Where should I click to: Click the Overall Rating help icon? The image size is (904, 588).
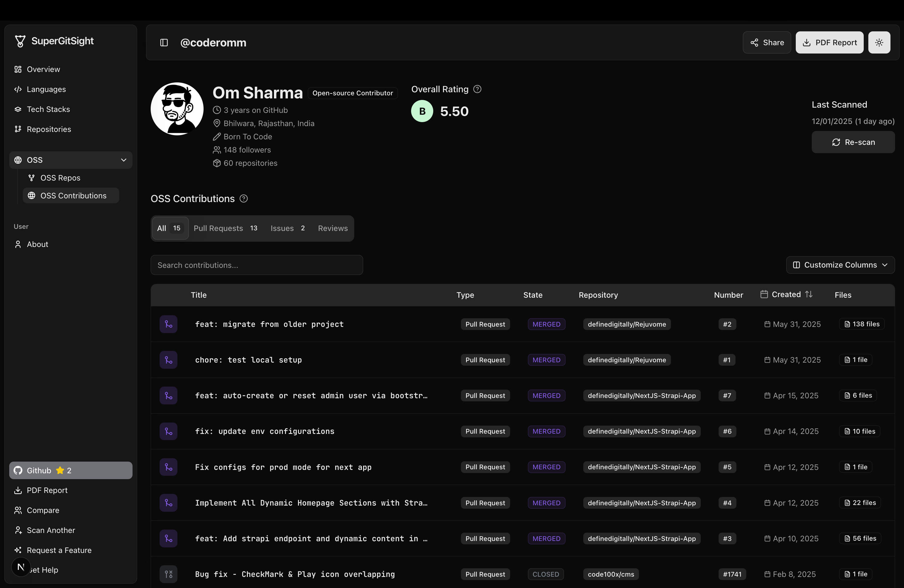coord(478,89)
